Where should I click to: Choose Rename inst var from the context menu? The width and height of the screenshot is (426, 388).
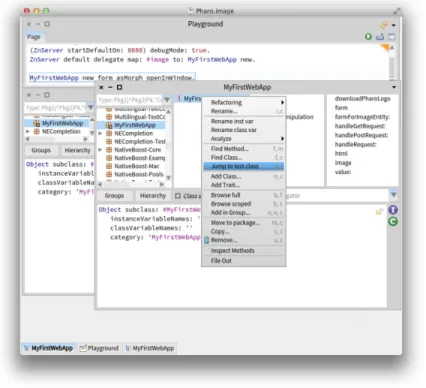pyautogui.click(x=244, y=121)
